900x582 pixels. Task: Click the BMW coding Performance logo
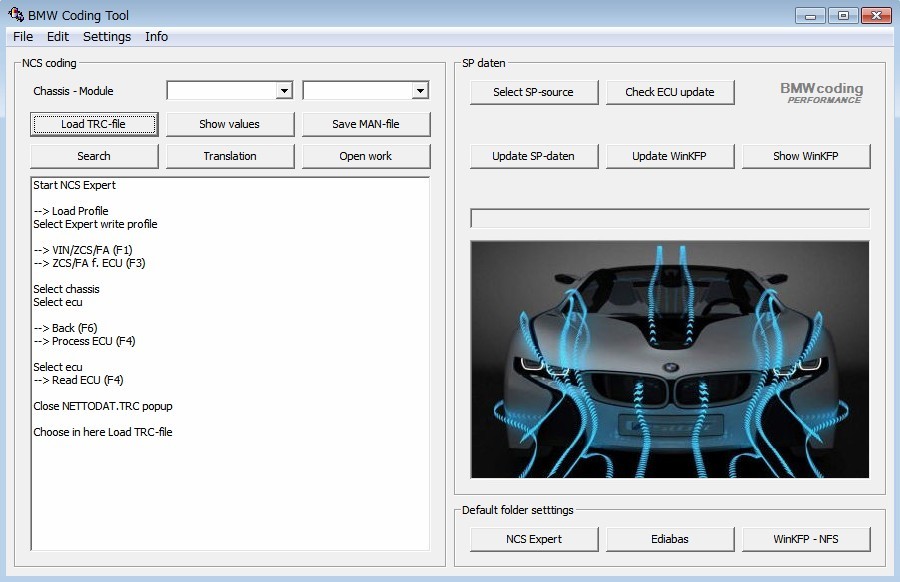(x=821, y=93)
